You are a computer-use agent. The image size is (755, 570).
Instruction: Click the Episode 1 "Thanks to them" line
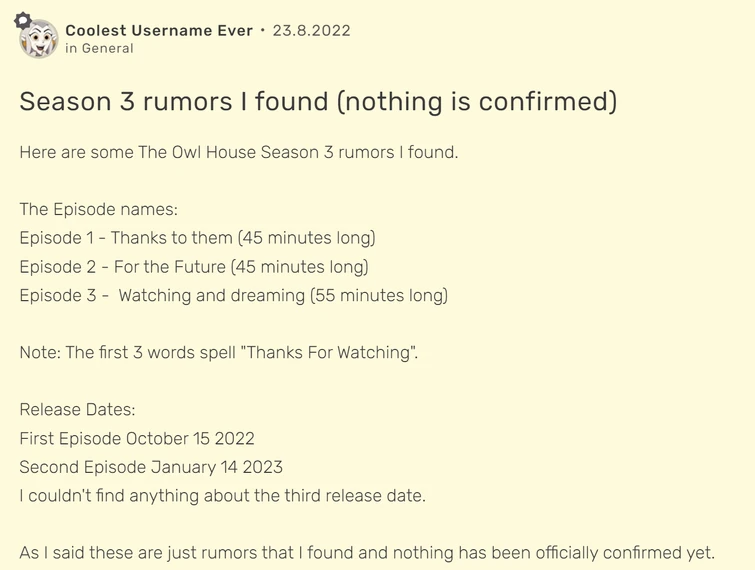pos(197,238)
